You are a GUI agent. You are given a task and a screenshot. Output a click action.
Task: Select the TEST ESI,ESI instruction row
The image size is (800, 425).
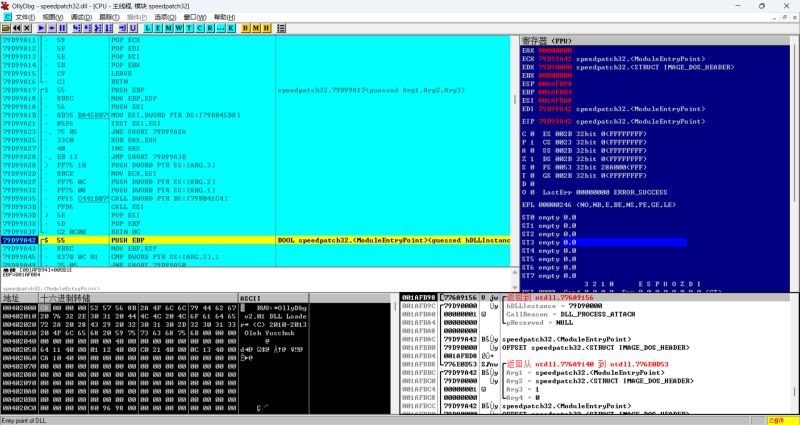tap(255, 123)
